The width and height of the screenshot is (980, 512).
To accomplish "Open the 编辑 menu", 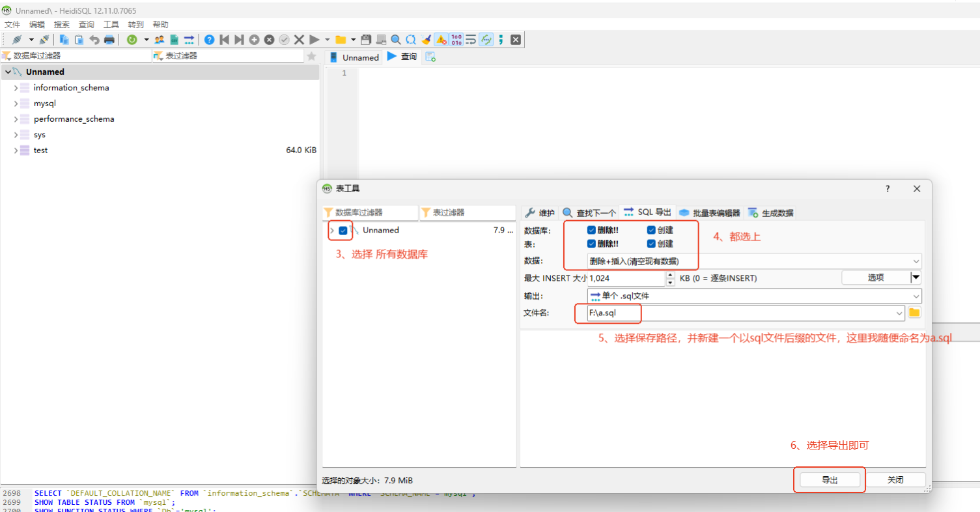I will point(37,24).
